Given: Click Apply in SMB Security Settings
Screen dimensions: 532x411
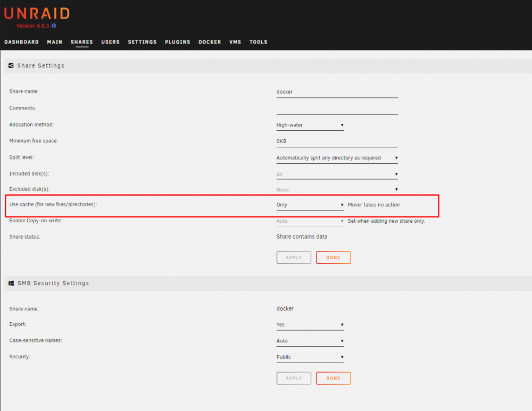Looking at the screenshot, I should point(294,379).
